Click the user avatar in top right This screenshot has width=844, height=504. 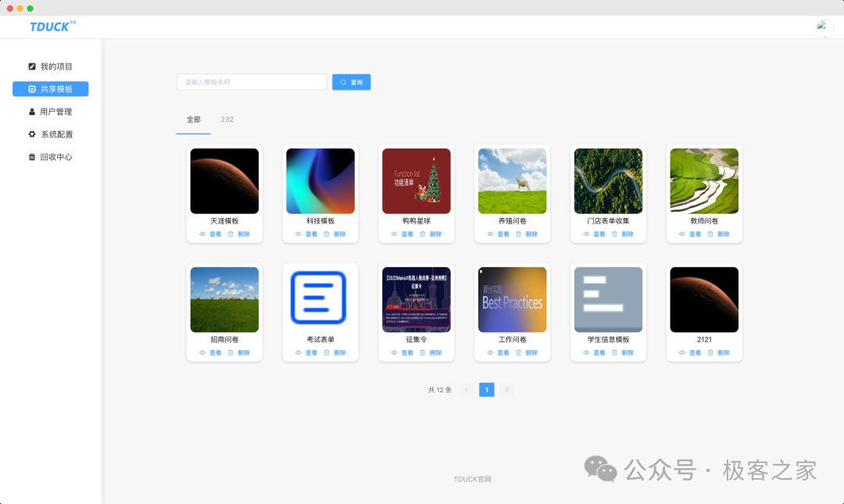pos(822,26)
